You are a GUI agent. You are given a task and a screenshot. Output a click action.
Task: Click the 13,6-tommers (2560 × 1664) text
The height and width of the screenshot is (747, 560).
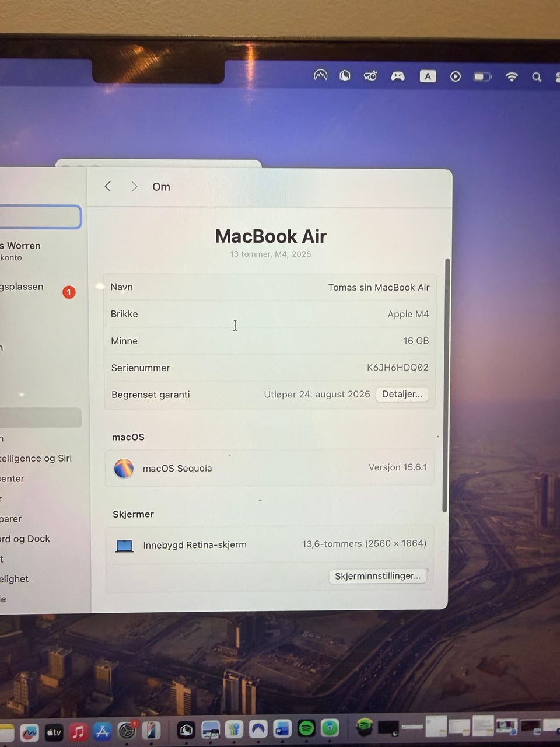coord(364,543)
